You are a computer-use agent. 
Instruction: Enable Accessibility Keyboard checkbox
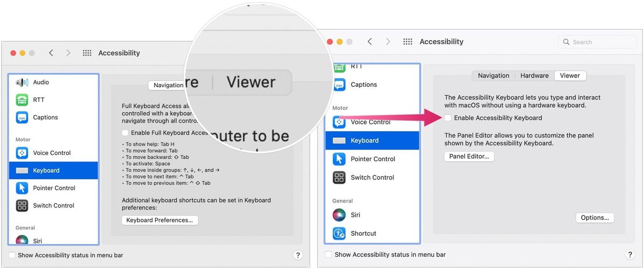click(x=448, y=118)
